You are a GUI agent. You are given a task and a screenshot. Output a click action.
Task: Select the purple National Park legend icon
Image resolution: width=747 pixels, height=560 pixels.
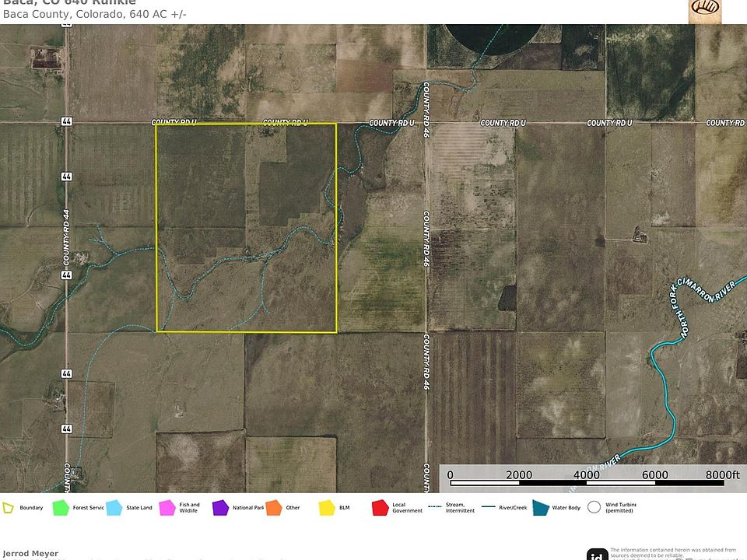(x=220, y=508)
